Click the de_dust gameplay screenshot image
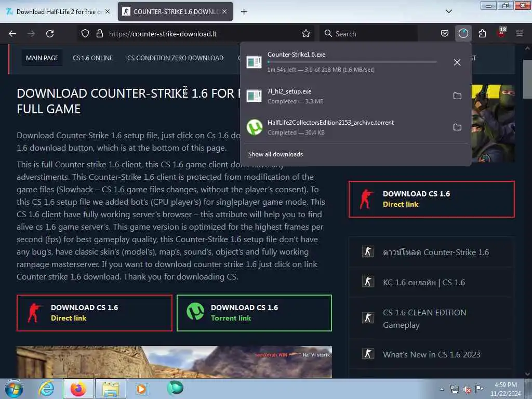 tap(174, 362)
